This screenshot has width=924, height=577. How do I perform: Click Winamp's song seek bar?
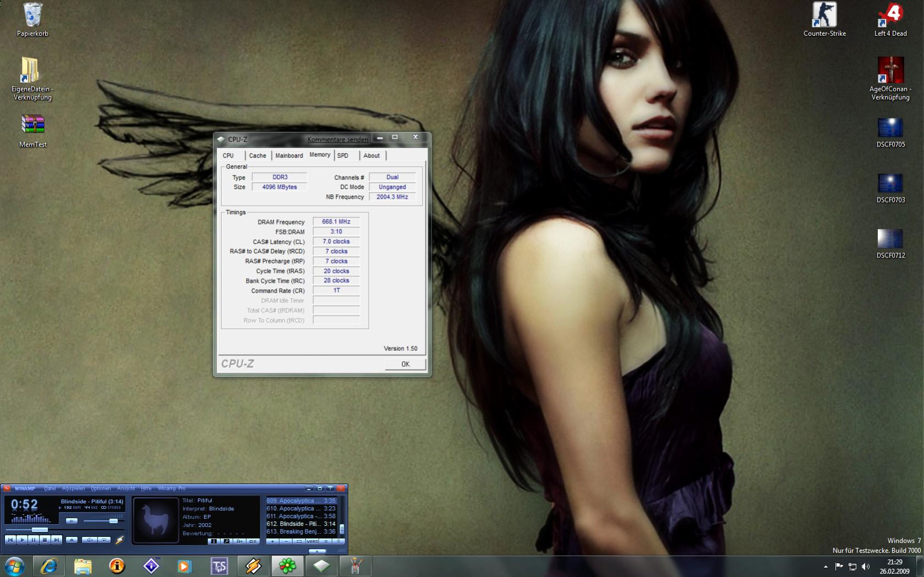[x=65, y=530]
